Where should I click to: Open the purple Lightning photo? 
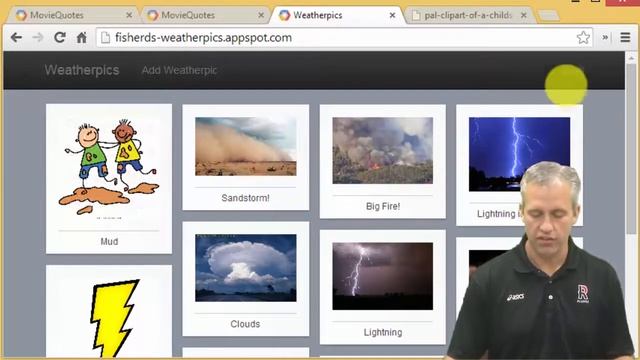[382, 276]
